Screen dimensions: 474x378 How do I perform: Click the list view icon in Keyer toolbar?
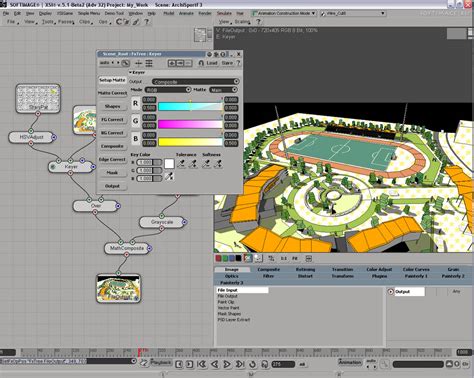tap(149, 63)
